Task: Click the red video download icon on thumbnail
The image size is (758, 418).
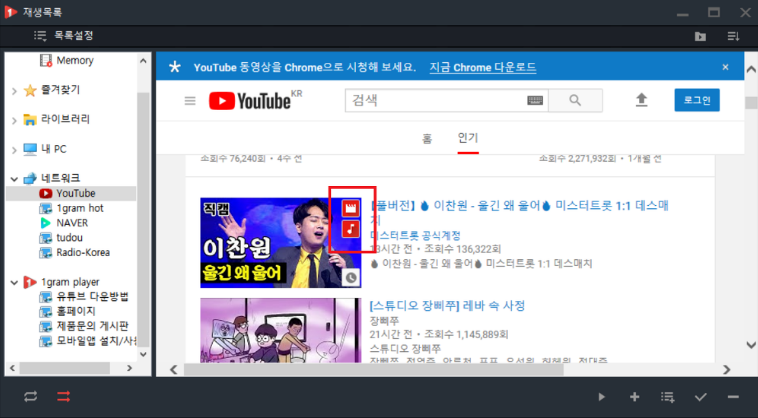Action: pos(351,208)
